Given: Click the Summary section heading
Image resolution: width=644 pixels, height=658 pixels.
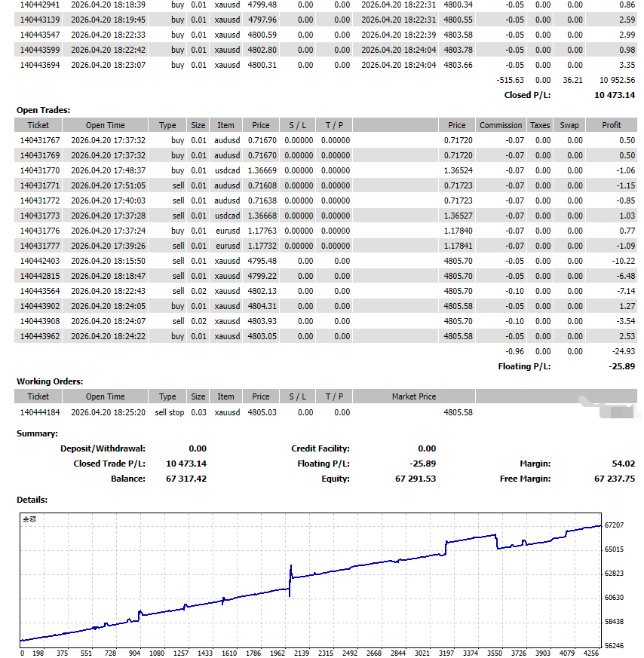Looking at the screenshot, I should click(x=37, y=433).
